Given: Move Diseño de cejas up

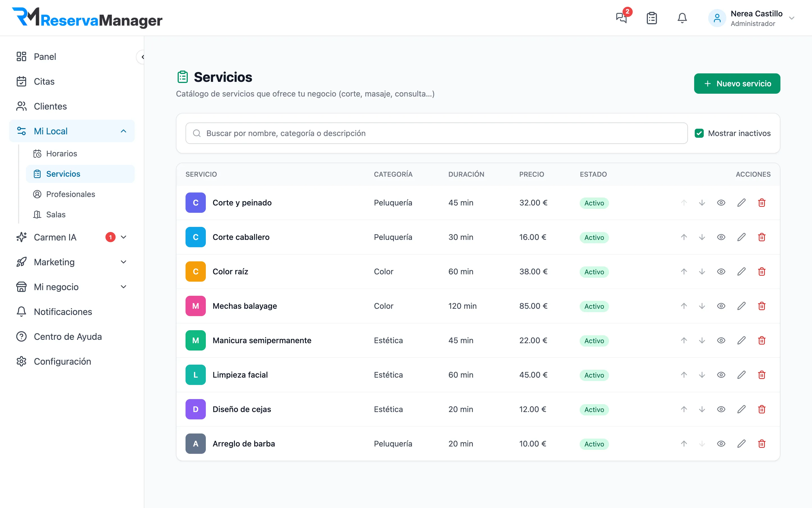Looking at the screenshot, I should pos(684,409).
